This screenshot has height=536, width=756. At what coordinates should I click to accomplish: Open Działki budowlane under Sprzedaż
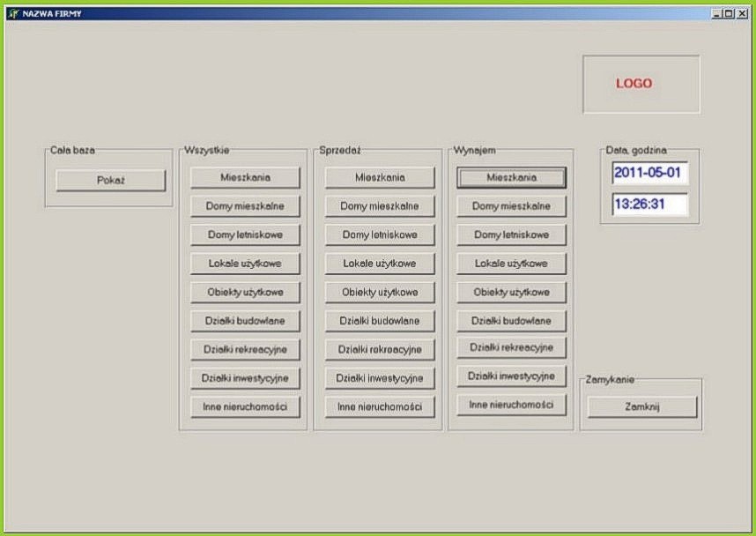380,321
